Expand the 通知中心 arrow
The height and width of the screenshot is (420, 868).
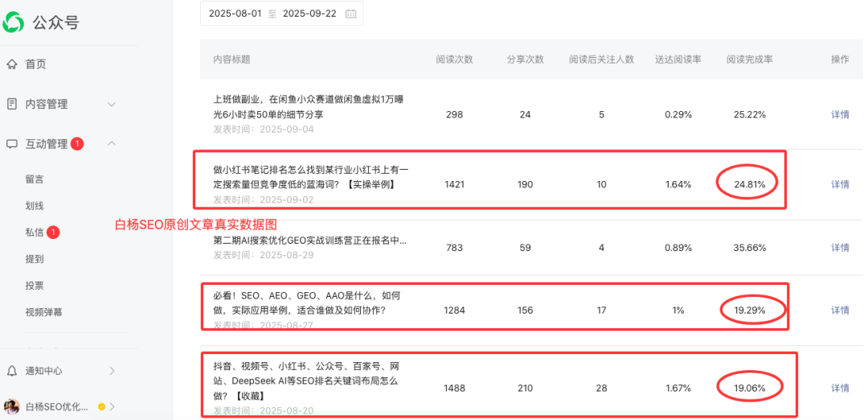113,371
